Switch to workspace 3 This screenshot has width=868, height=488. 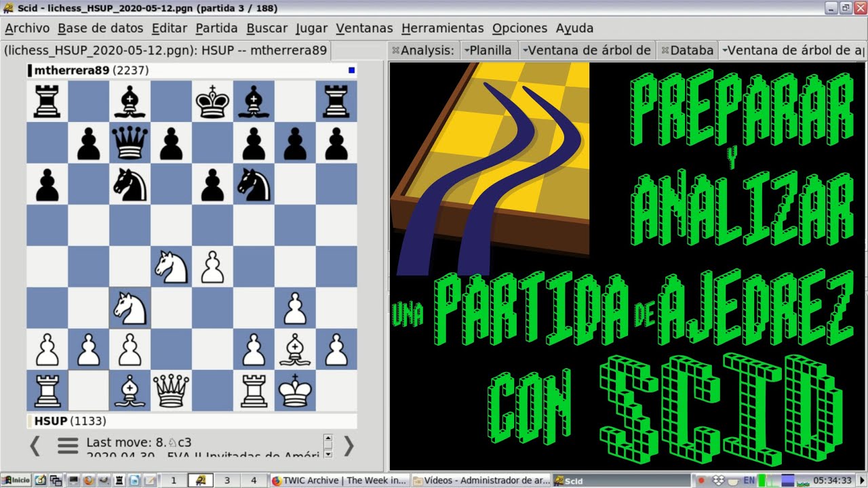227,481
